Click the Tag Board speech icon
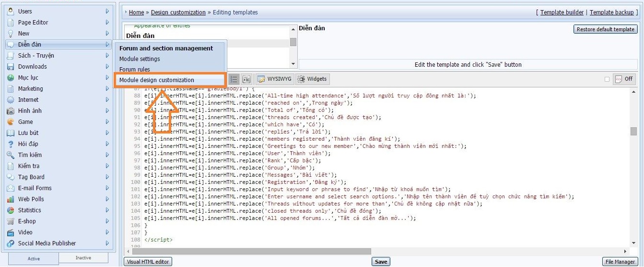 [11, 177]
